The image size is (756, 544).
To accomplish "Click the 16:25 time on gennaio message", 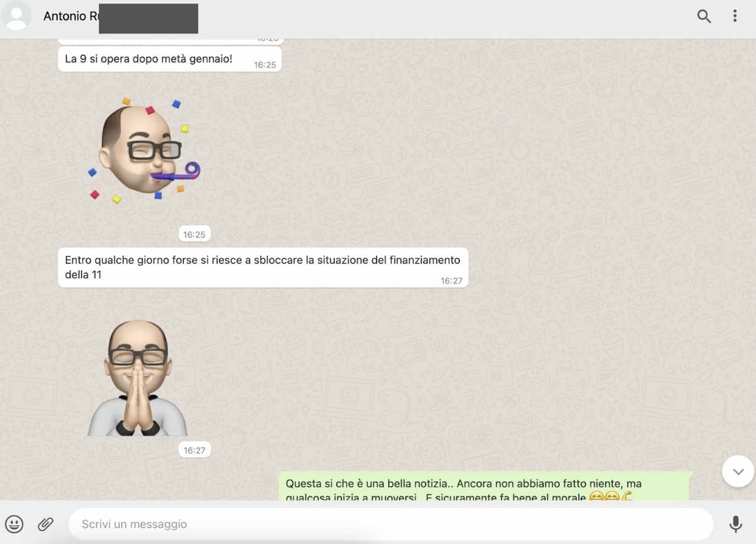I will click(x=265, y=65).
